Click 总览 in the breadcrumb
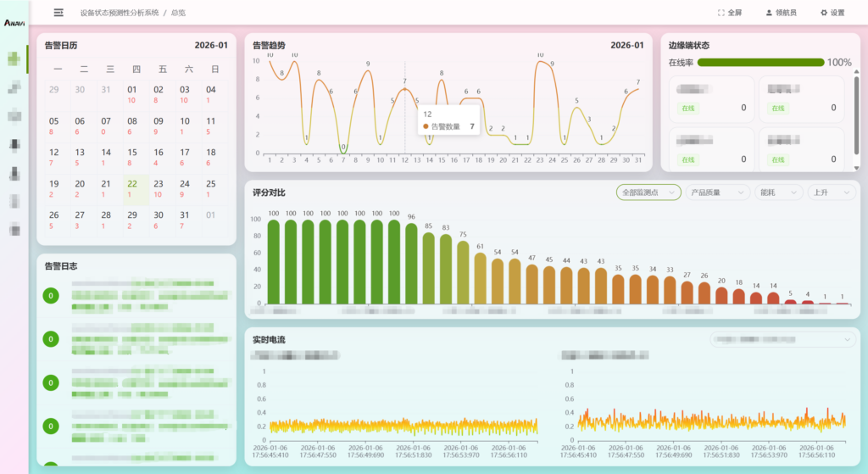 click(x=178, y=13)
